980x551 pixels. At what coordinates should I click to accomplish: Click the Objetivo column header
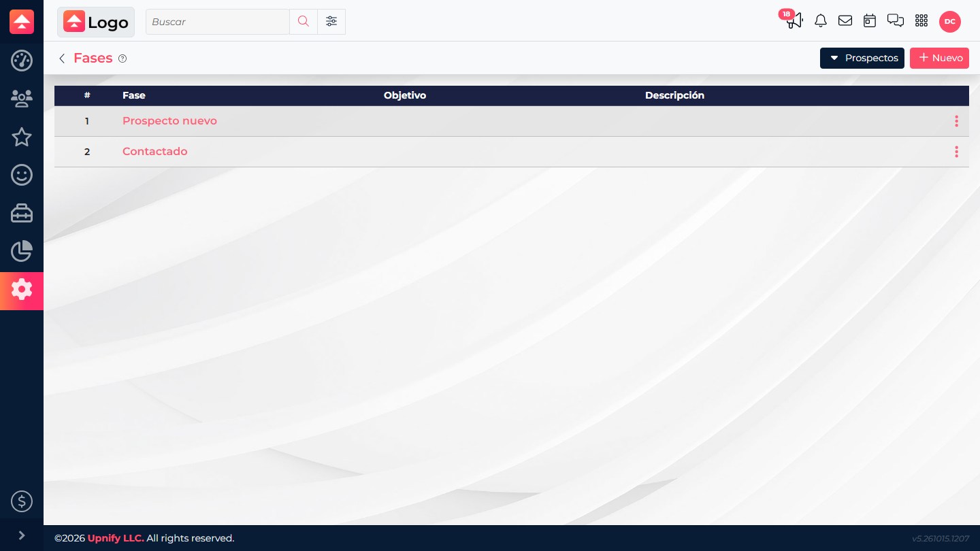click(x=405, y=95)
